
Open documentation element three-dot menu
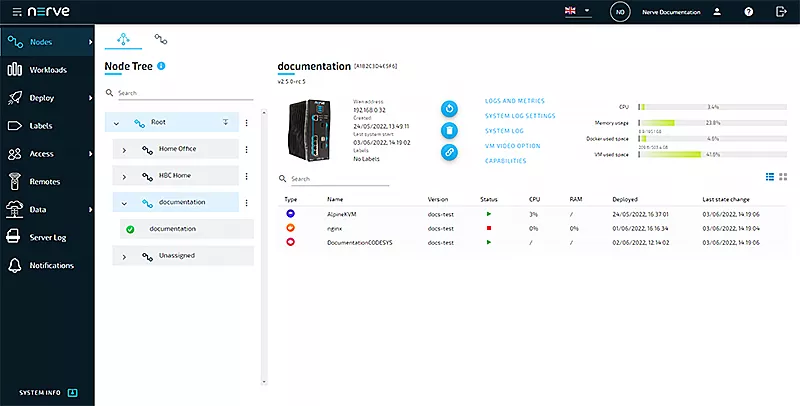click(246, 202)
